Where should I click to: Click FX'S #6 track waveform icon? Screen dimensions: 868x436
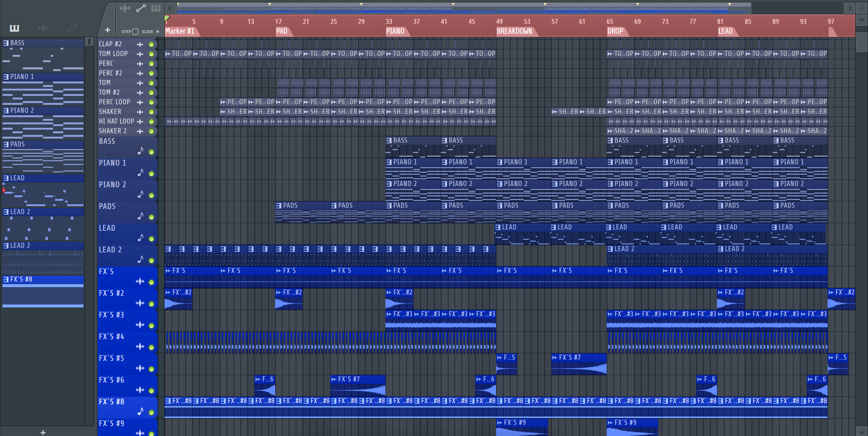140,390
